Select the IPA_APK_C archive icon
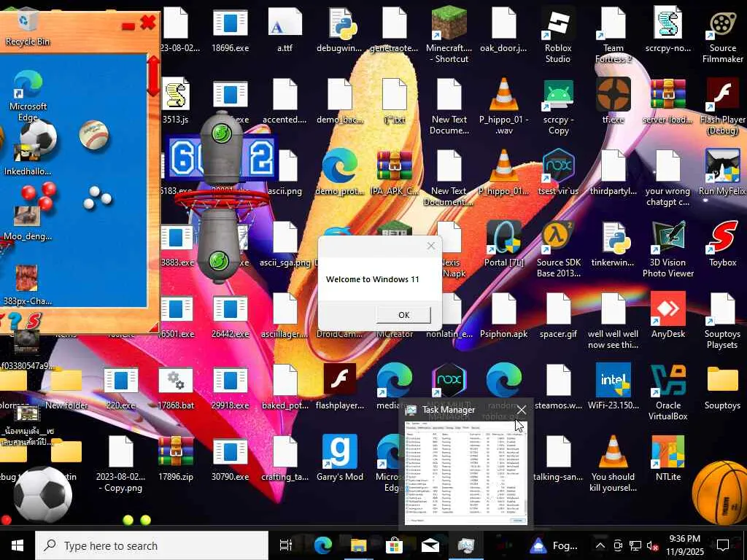This screenshot has width=747, height=560. (395, 173)
